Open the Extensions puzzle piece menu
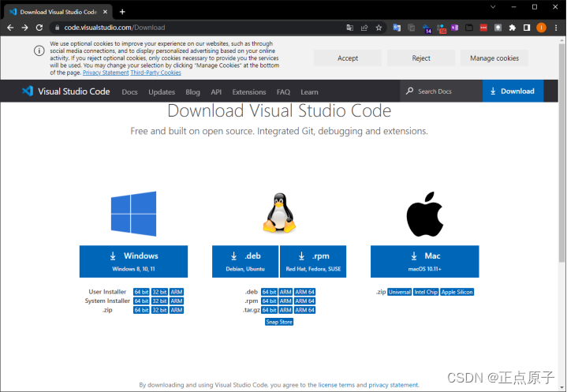 coord(513,28)
